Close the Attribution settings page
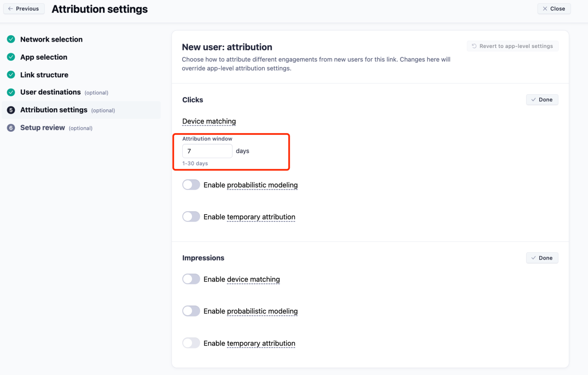 pyautogui.click(x=554, y=9)
